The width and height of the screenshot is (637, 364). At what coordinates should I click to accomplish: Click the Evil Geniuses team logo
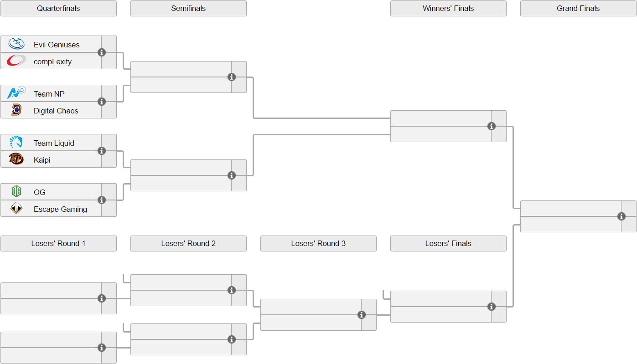[x=16, y=44]
